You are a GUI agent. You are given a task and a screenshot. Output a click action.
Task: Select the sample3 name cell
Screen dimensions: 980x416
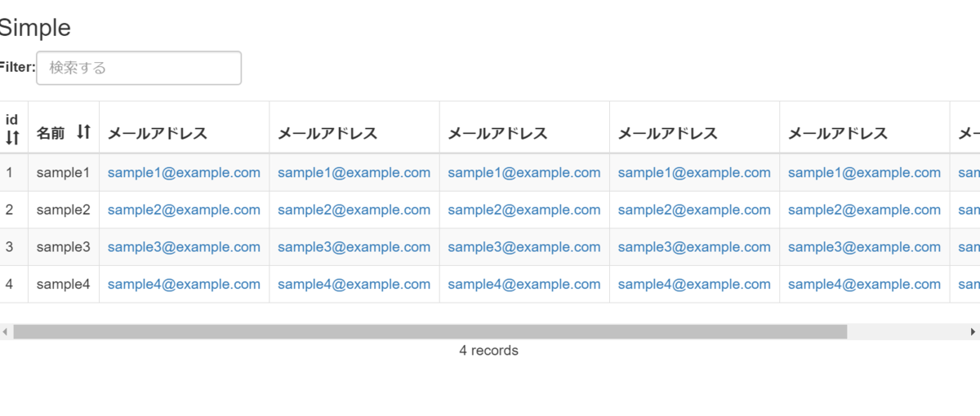(63, 247)
